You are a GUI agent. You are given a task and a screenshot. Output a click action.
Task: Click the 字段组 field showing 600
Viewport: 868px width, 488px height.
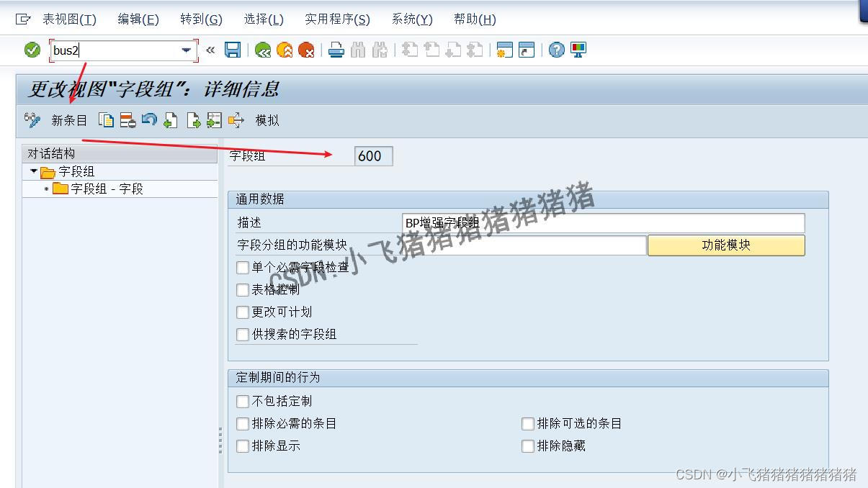click(374, 156)
